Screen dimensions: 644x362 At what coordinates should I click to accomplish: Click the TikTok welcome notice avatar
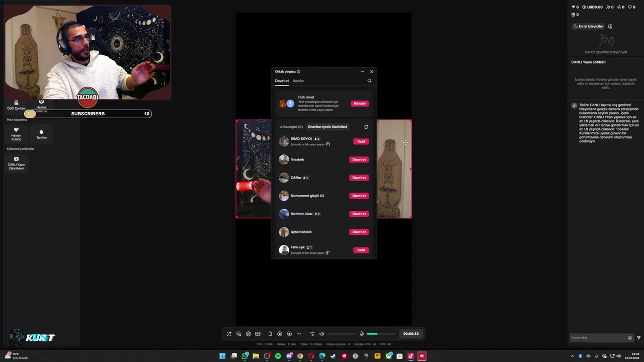point(574,106)
